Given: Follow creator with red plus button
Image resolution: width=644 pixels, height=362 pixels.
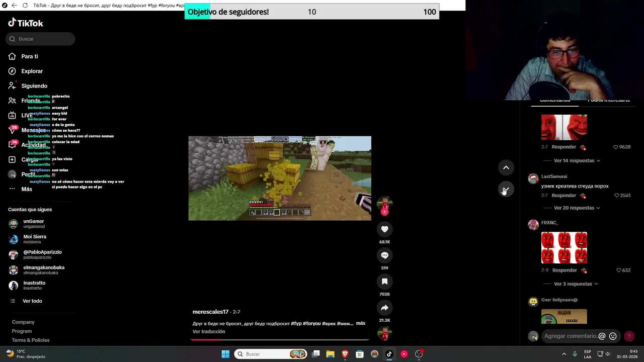Looking at the screenshot, I should [x=384, y=212].
